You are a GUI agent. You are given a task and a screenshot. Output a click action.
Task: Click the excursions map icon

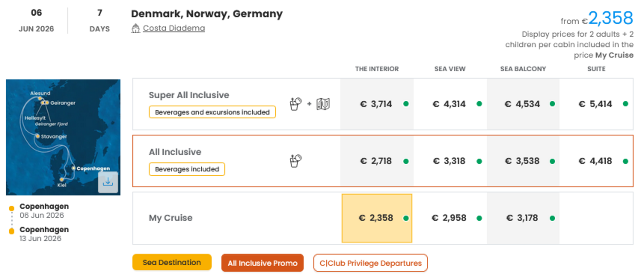(323, 104)
